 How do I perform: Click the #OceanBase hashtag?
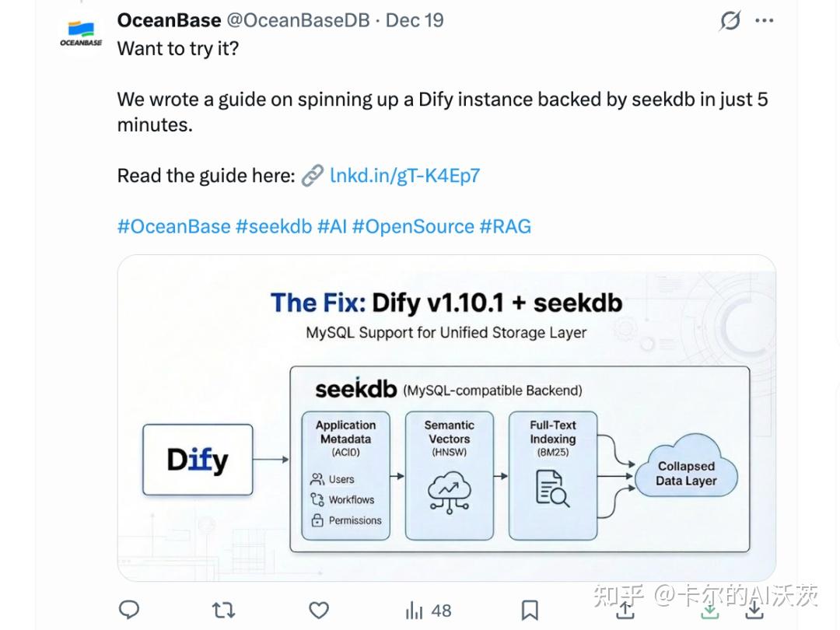[x=174, y=226]
